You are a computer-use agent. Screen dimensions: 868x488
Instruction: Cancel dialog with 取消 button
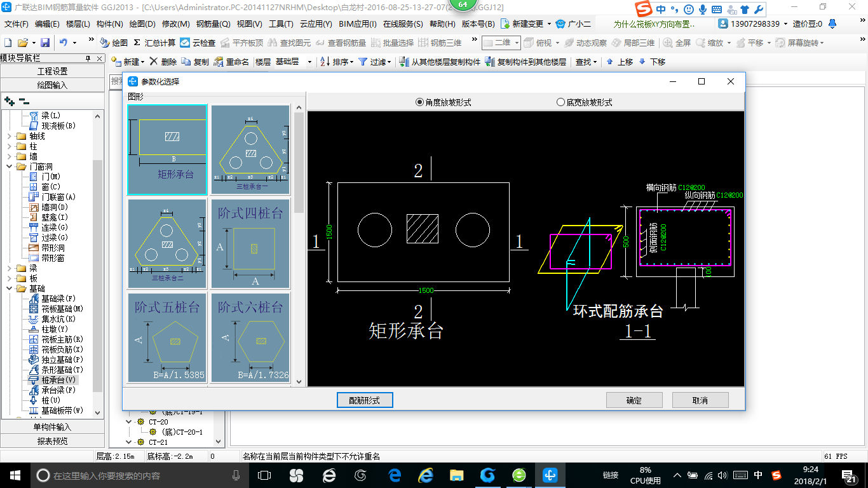click(700, 400)
